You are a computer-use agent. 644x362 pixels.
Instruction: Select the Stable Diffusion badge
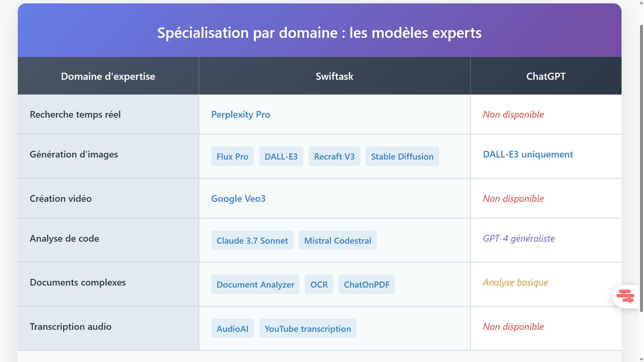point(402,156)
